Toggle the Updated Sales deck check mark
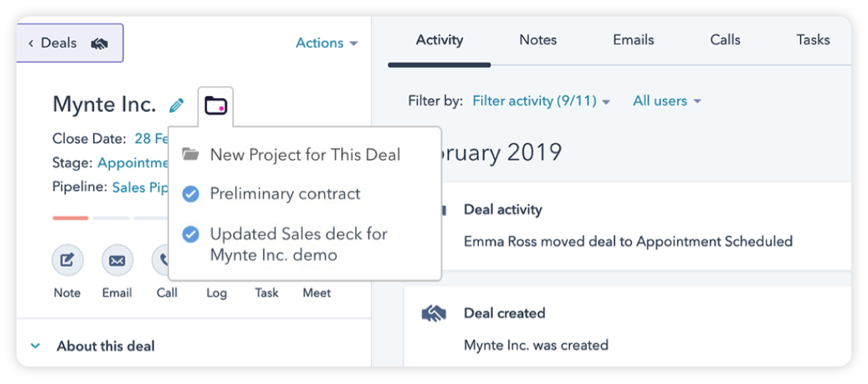Screen dimensions: 868x384 tap(190, 234)
